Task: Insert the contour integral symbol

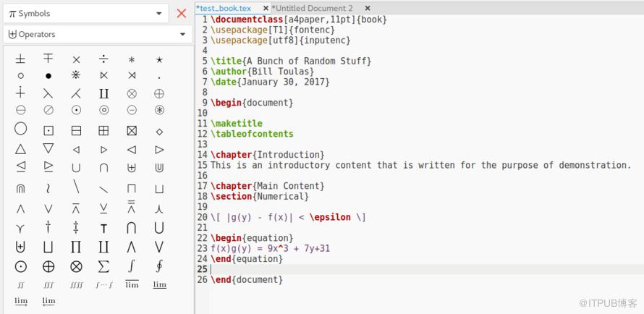Action: (159, 266)
